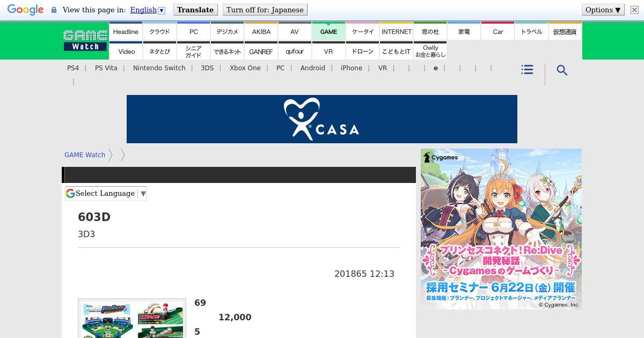This screenshot has height=338, width=644.
Task: Open the トラベル tab
Action: [x=531, y=31]
